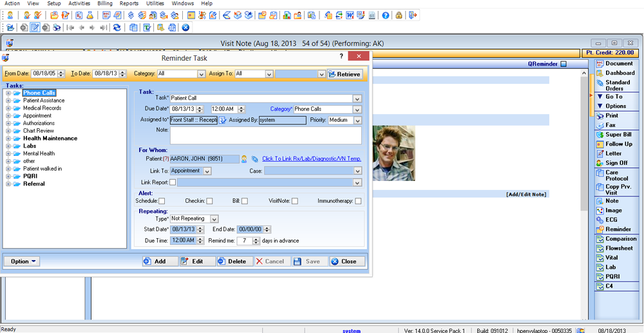
Task: Open the Priority dropdown set to Medium
Action: [357, 120]
